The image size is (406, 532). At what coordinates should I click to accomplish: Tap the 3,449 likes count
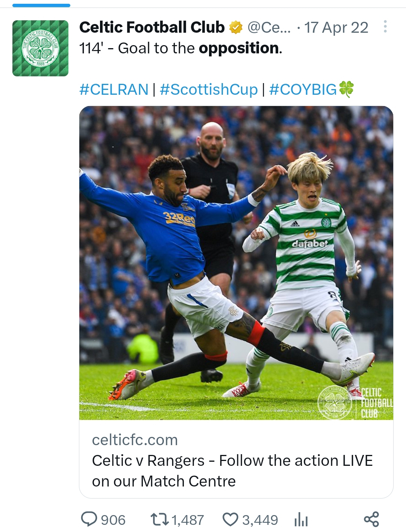coord(260,520)
